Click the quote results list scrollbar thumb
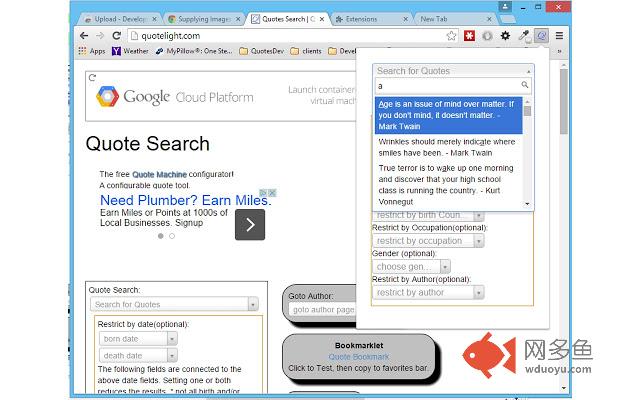 click(x=527, y=111)
